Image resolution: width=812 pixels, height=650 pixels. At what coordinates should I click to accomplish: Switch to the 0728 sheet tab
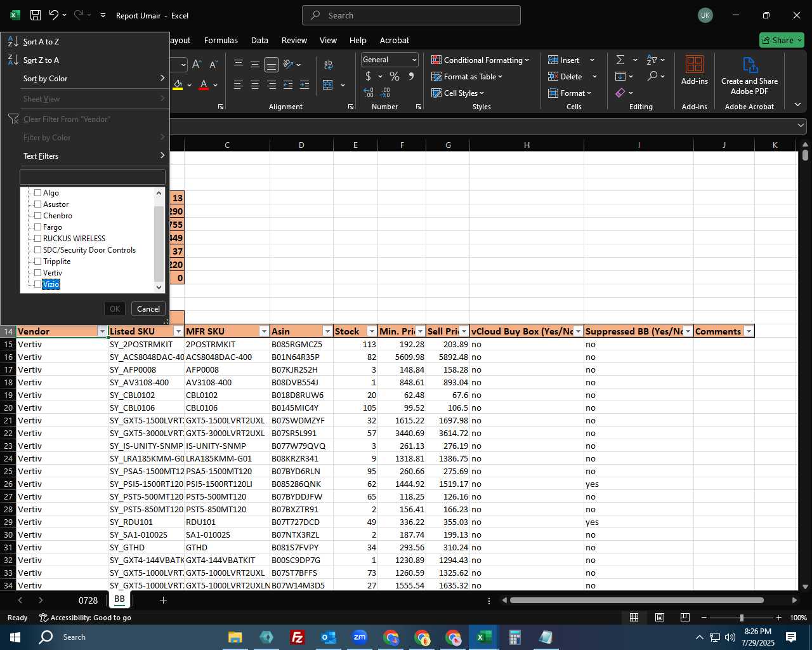point(88,600)
